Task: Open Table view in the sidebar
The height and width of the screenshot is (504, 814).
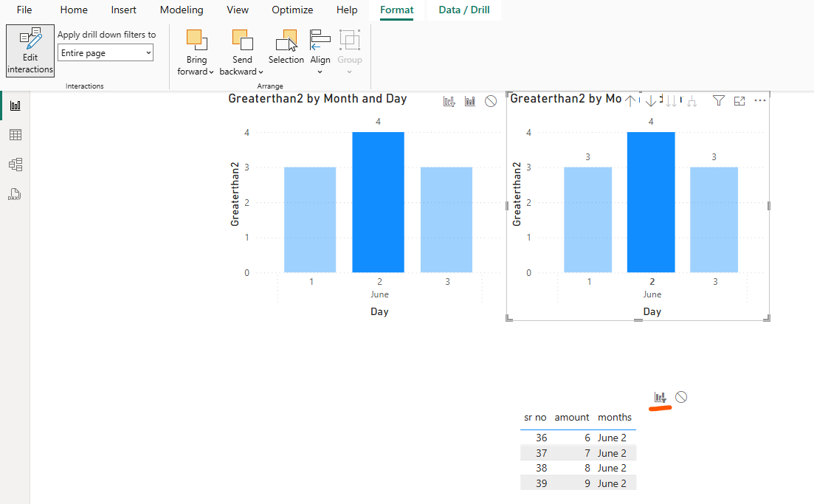Action: (x=15, y=135)
